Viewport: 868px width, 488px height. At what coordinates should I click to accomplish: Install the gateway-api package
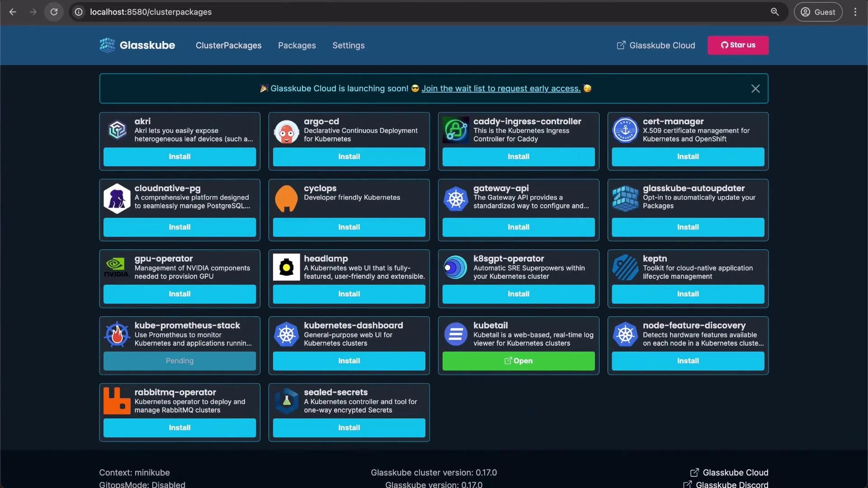pyautogui.click(x=519, y=227)
